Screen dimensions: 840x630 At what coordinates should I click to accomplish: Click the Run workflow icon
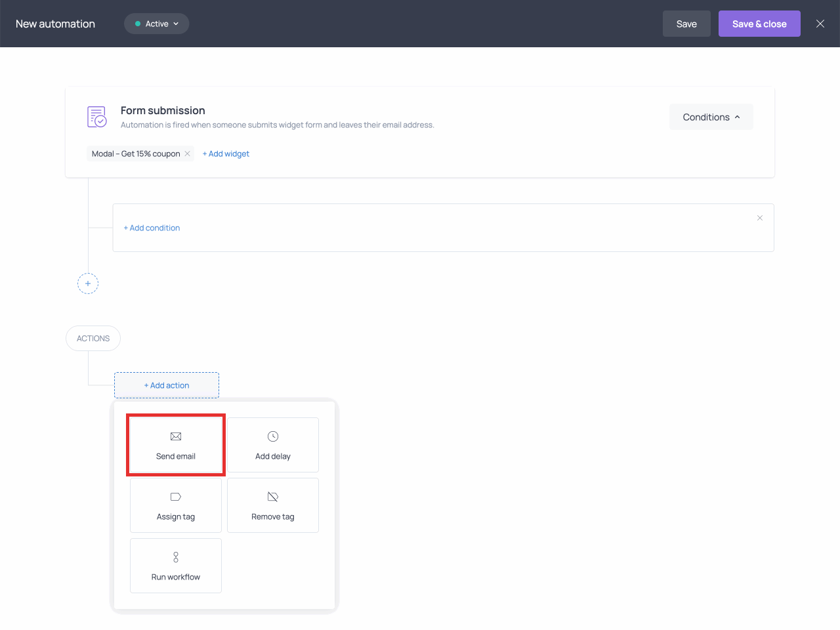click(176, 557)
